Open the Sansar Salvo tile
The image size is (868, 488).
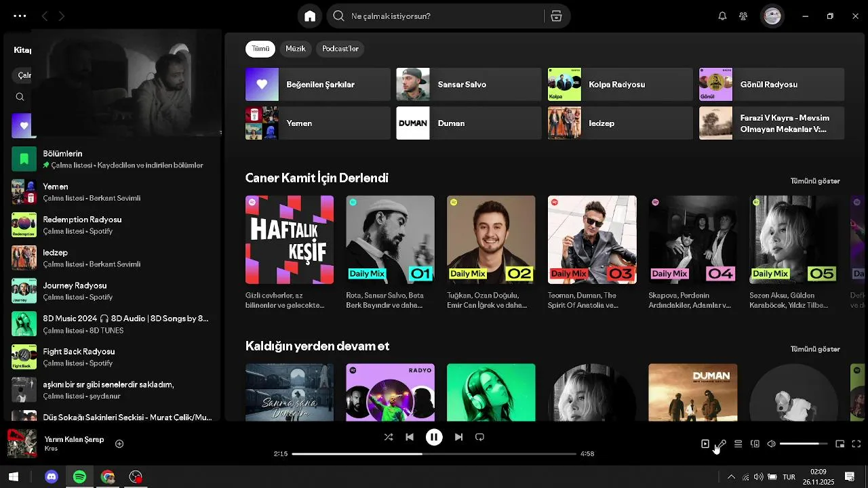pos(469,85)
